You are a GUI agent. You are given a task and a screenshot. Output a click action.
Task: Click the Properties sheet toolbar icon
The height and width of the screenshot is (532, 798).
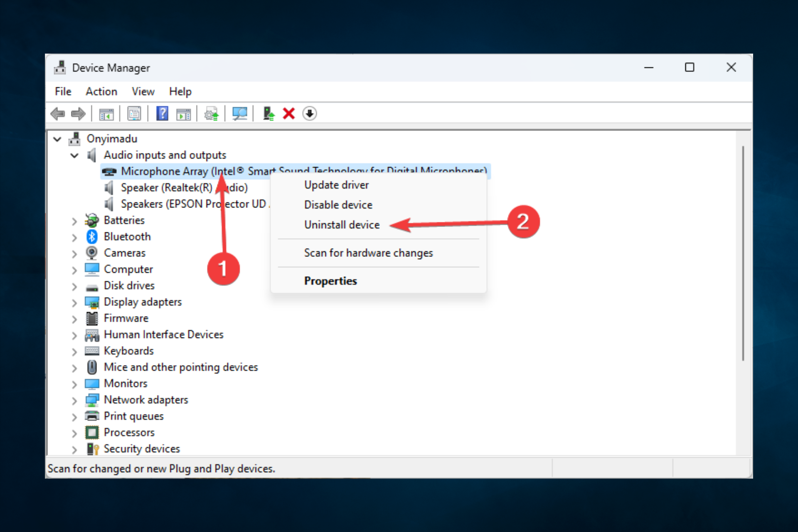click(x=134, y=113)
